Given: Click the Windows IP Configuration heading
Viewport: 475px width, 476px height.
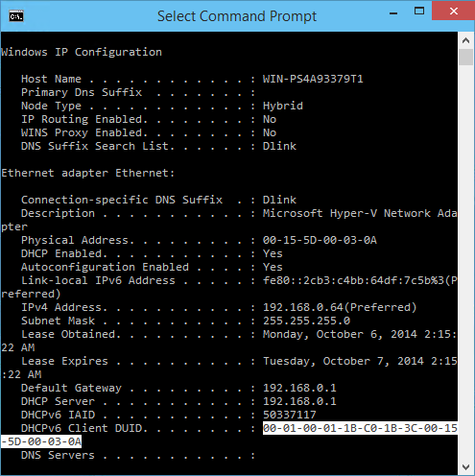Looking at the screenshot, I should tap(82, 52).
